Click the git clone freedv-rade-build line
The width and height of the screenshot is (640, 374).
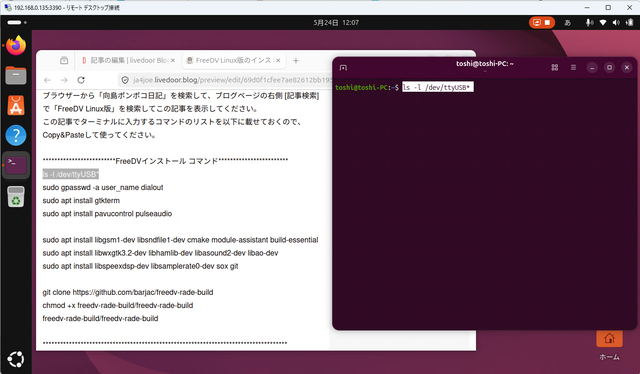128,292
